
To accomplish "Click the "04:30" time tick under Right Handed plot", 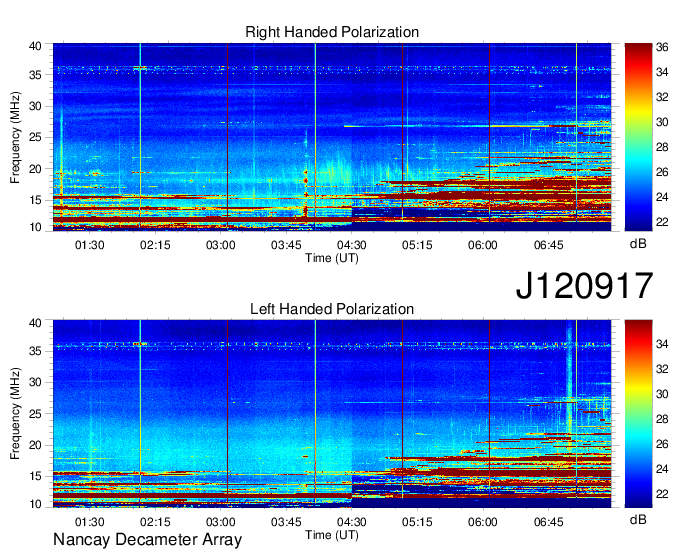I will click(x=352, y=245).
